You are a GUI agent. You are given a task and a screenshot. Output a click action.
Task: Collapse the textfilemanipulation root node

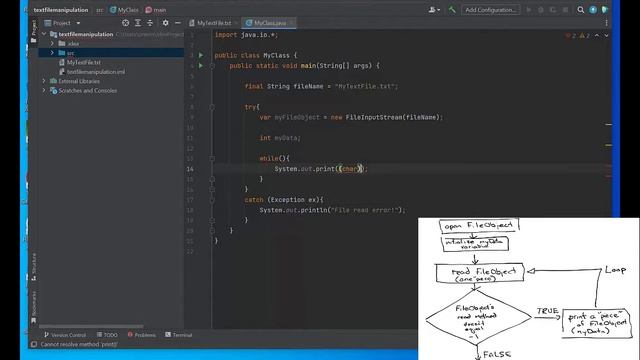click(44, 34)
